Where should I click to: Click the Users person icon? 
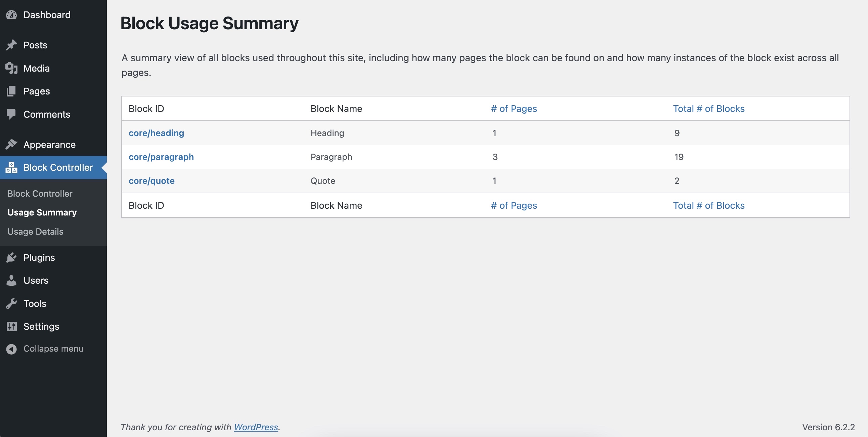pyautogui.click(x=11, y=280)
